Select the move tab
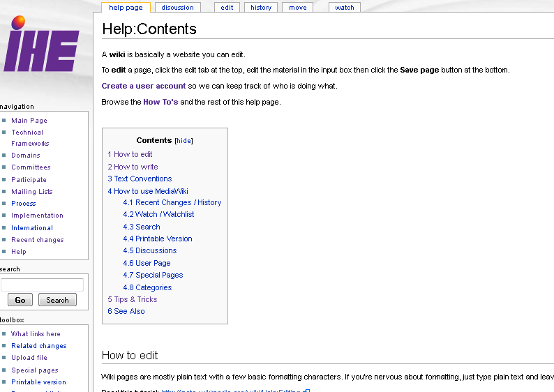This screenshot has height=392, width=554. [x=297, y=8]
